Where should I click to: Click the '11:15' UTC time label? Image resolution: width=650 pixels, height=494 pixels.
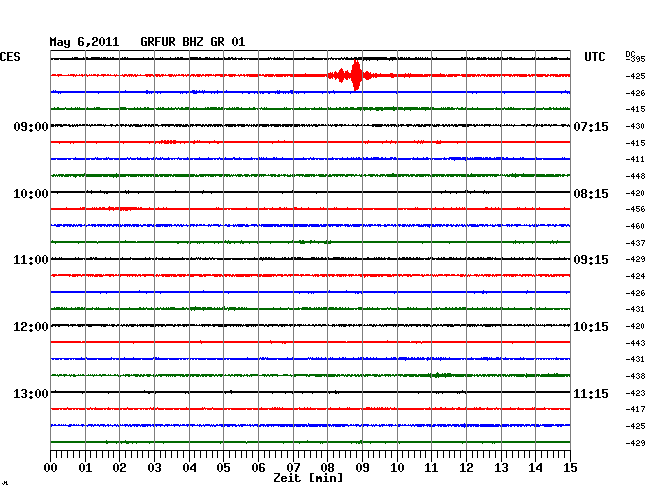point(591,393)
